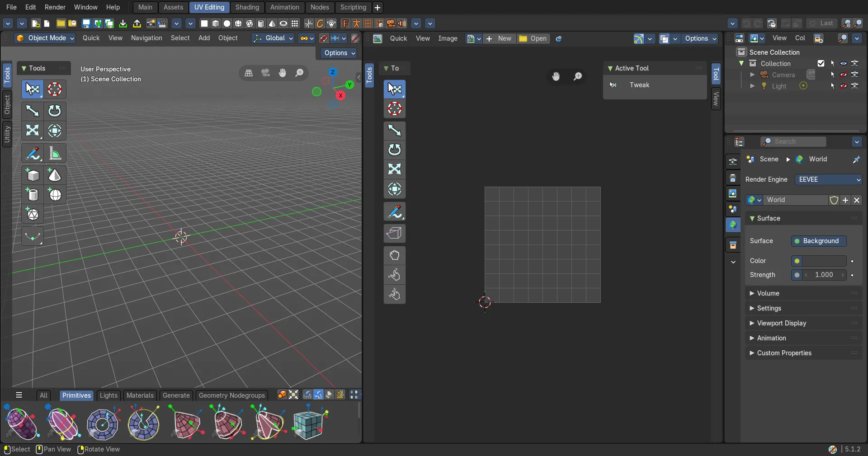Open the Render menu

click(x=55, y=7)
